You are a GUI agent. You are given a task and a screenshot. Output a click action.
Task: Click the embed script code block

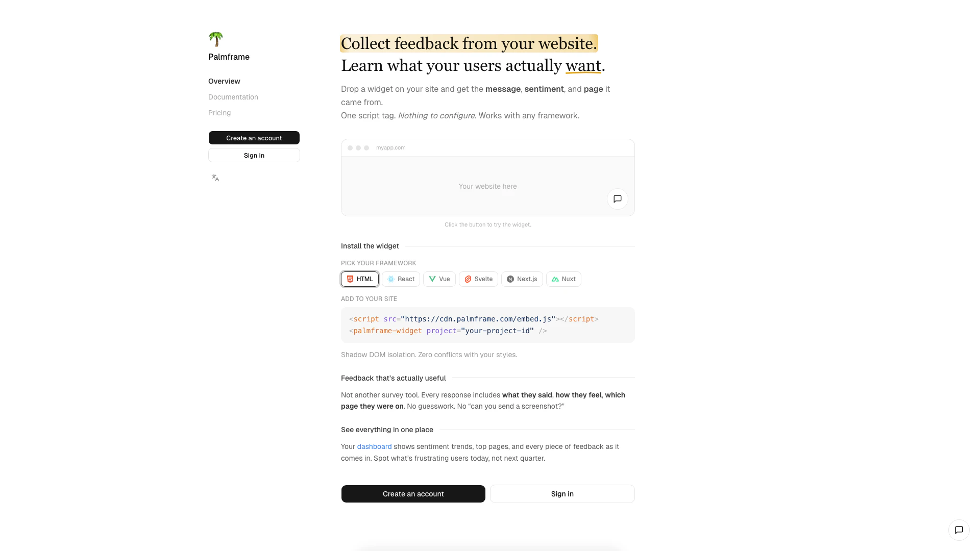pos(487,325)
